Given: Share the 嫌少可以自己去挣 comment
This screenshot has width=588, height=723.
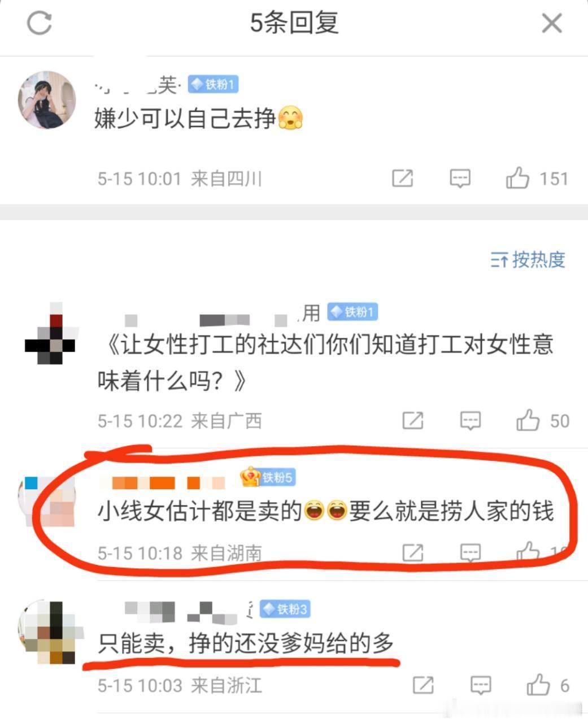Looking at the screenshot, I should tap(403, 178).
